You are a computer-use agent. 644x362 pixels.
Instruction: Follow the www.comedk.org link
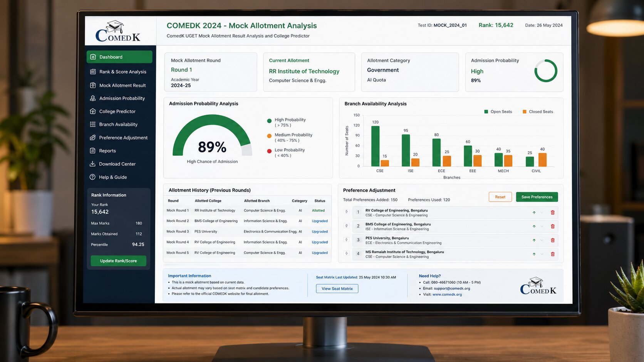click(447, 295)
